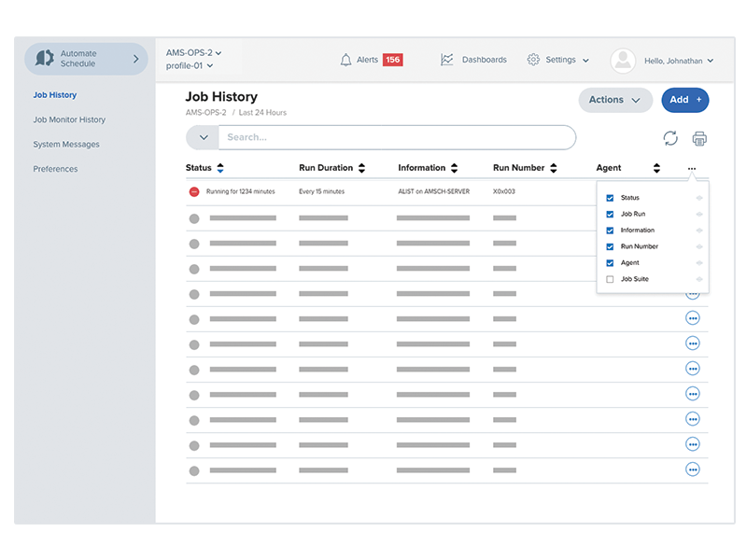This screenshot has width=747, height=560.
Task: Click the print icon
Action: tap(699, 138)
